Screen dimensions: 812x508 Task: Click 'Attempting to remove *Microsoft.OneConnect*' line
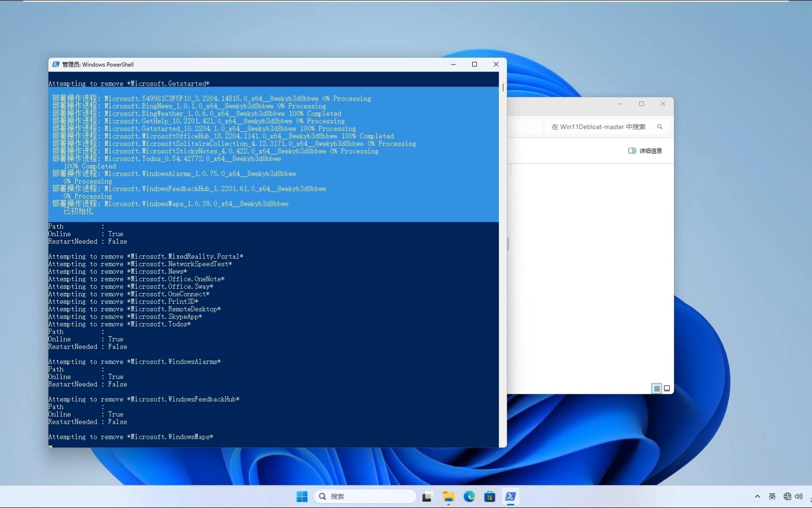129,294
